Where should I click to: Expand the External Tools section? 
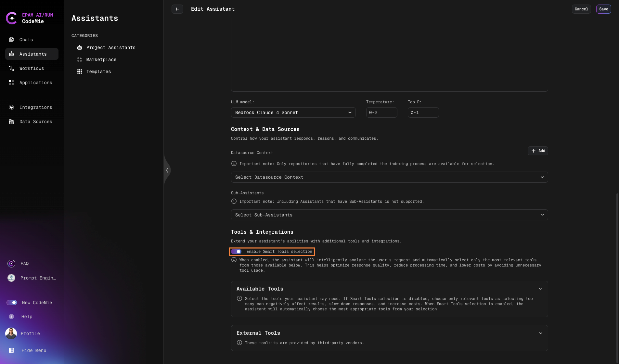pos(540,333)
